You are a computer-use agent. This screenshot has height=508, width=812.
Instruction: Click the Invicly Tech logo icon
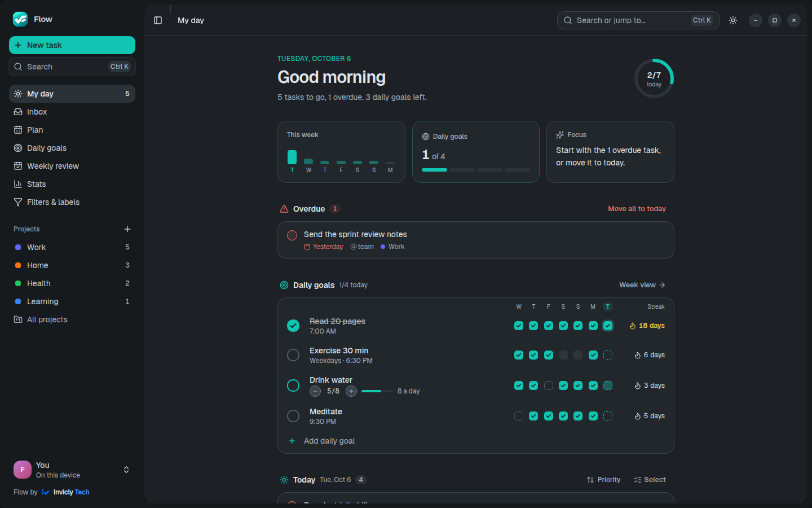click(46, 492)
